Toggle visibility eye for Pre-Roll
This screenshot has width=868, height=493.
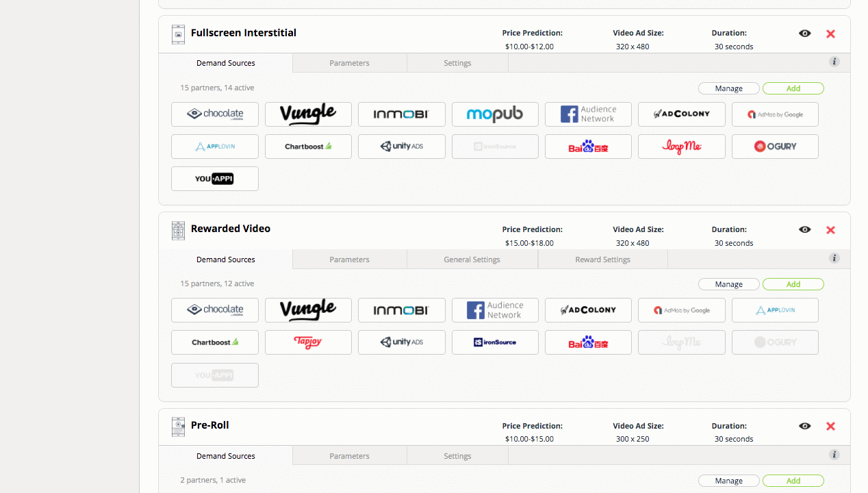coord(805,426)
